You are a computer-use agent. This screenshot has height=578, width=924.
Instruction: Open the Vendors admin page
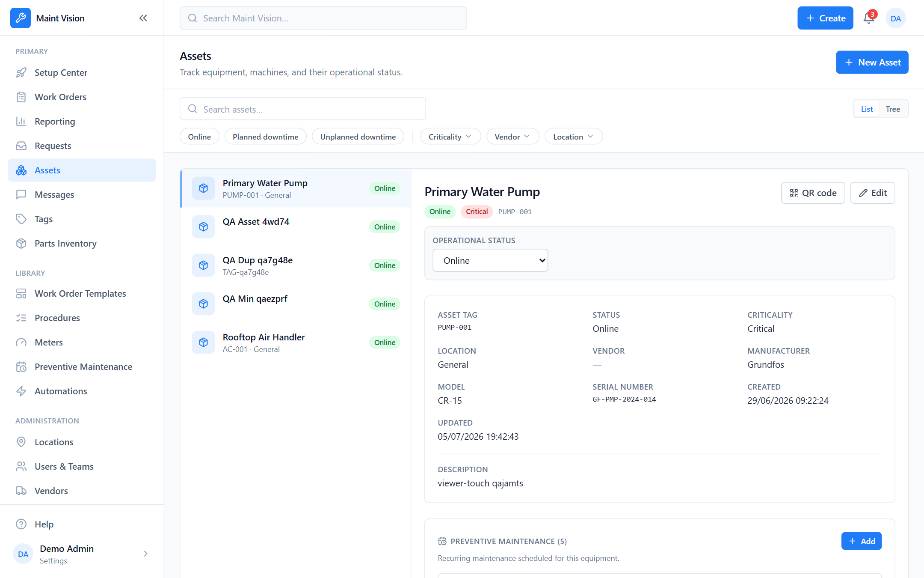[82, 491]
